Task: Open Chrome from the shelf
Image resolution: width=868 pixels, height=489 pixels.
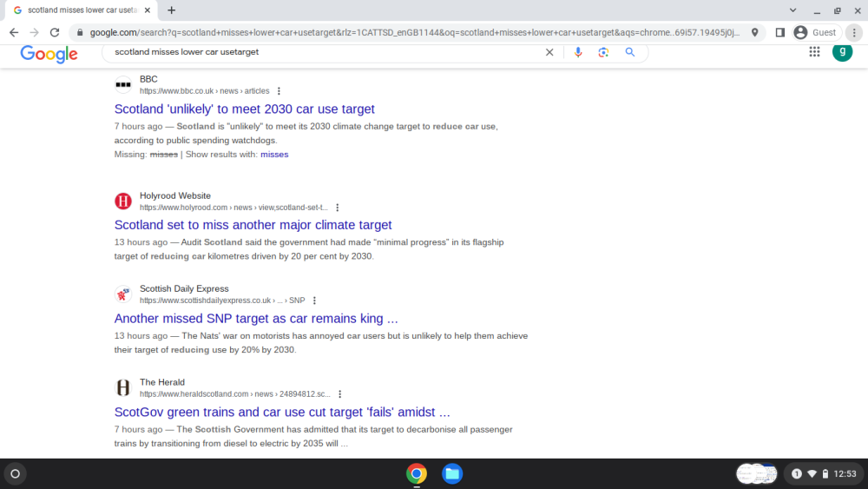Action: [417, 473]
